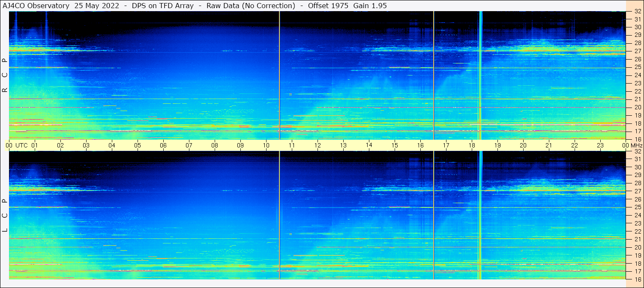Viewport: 644px width, 288px height.
Task: Click the Offset 1975 value in header
Action: click(x=328, y=6)
